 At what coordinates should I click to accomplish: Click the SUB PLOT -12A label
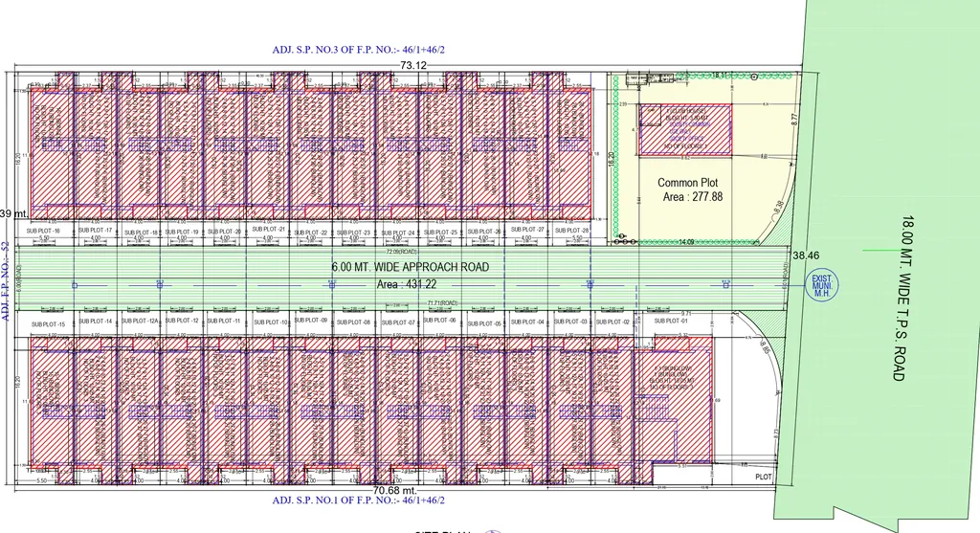point(140,321)
